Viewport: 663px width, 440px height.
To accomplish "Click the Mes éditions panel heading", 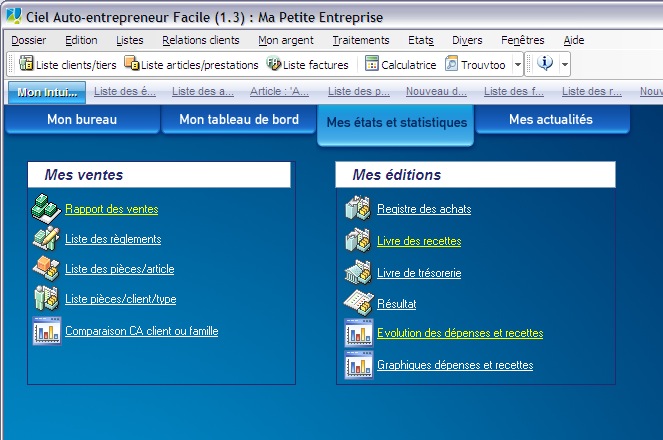I will (x=397, y=175).
